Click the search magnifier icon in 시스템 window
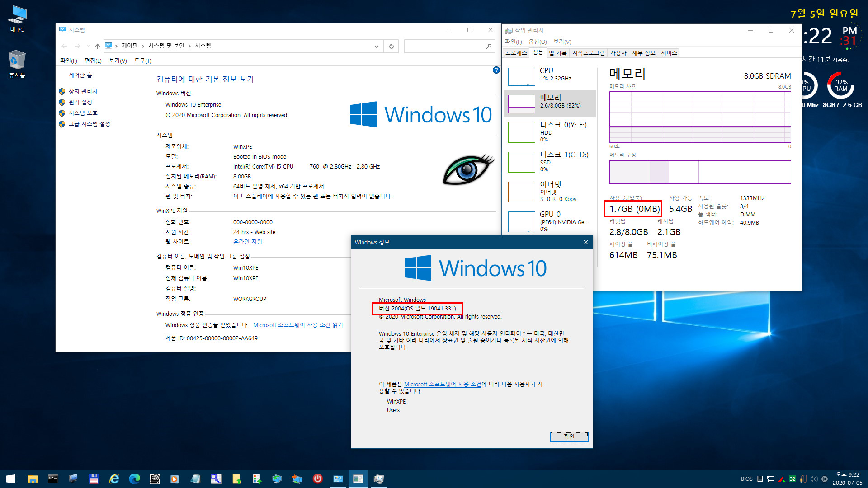 coord(489,46)
